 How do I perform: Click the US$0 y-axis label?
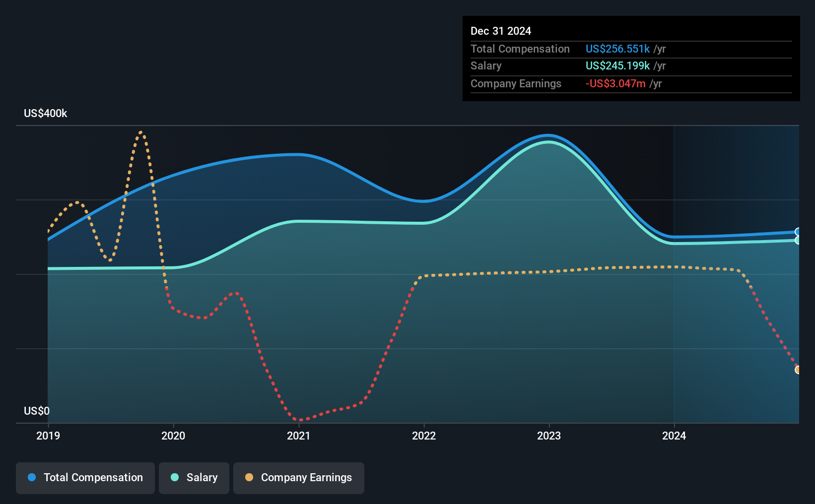pos(37,411)
